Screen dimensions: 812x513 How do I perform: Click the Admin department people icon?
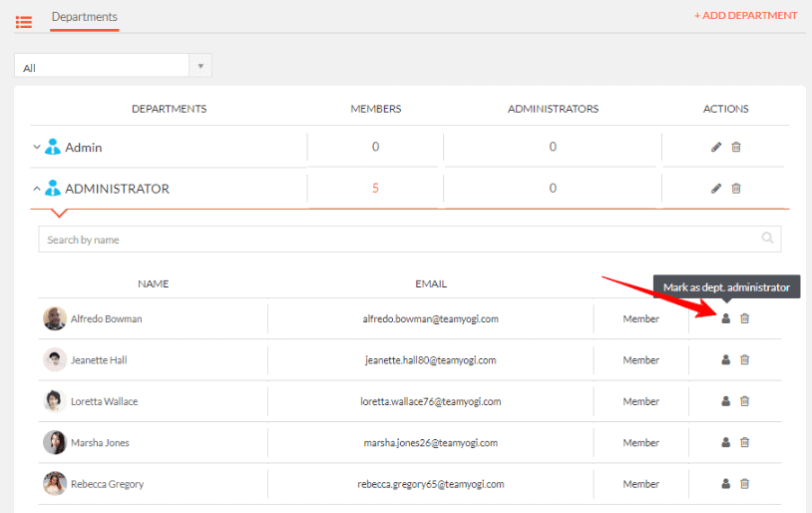click(53, 147)
